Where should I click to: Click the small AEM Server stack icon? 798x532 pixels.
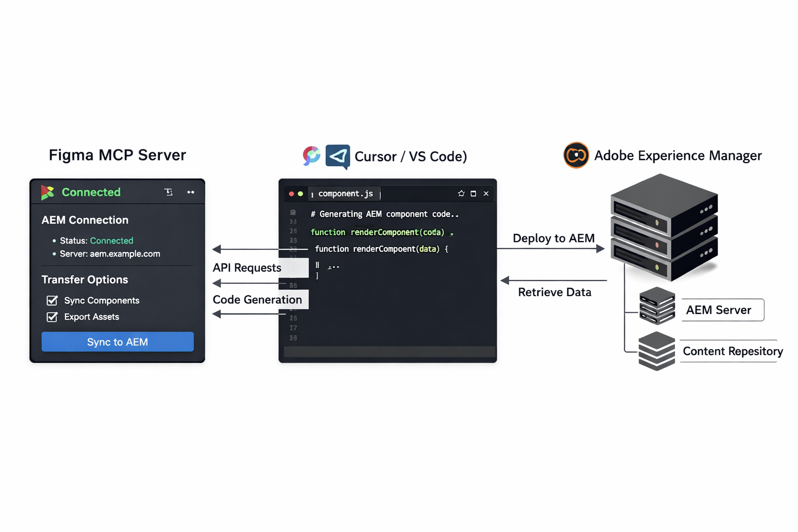point(657,305)
